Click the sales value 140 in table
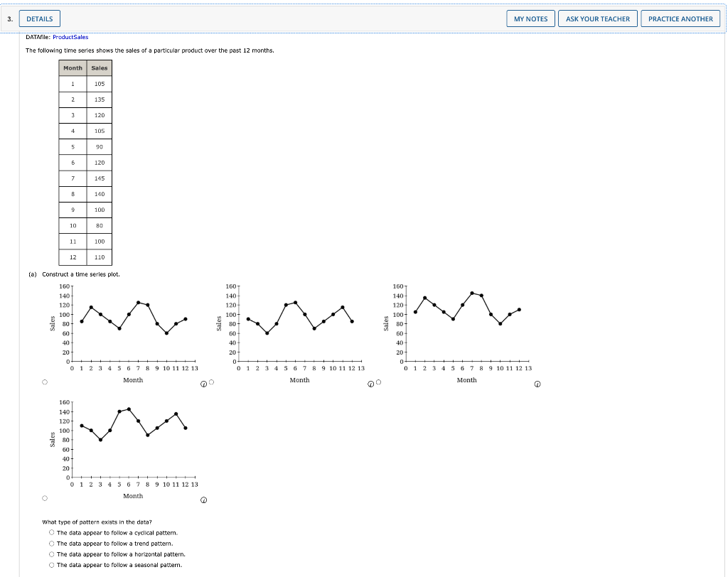728x577 pixels. pyautogui.click(x=100, y=194)
